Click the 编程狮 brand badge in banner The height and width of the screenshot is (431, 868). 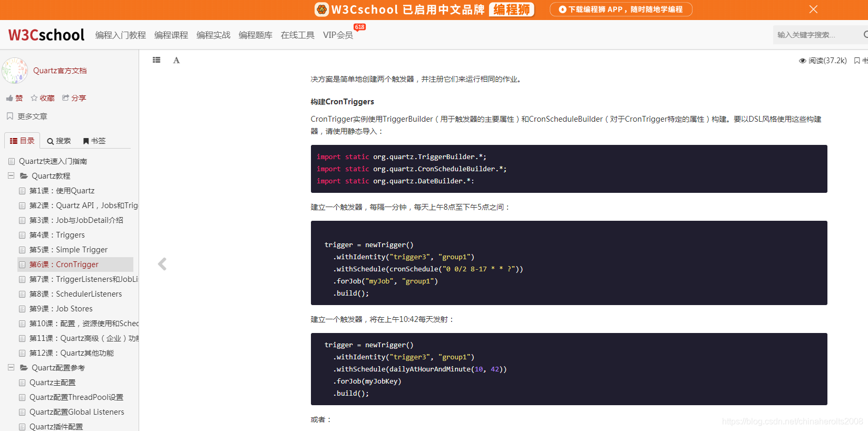pos(512,9)
